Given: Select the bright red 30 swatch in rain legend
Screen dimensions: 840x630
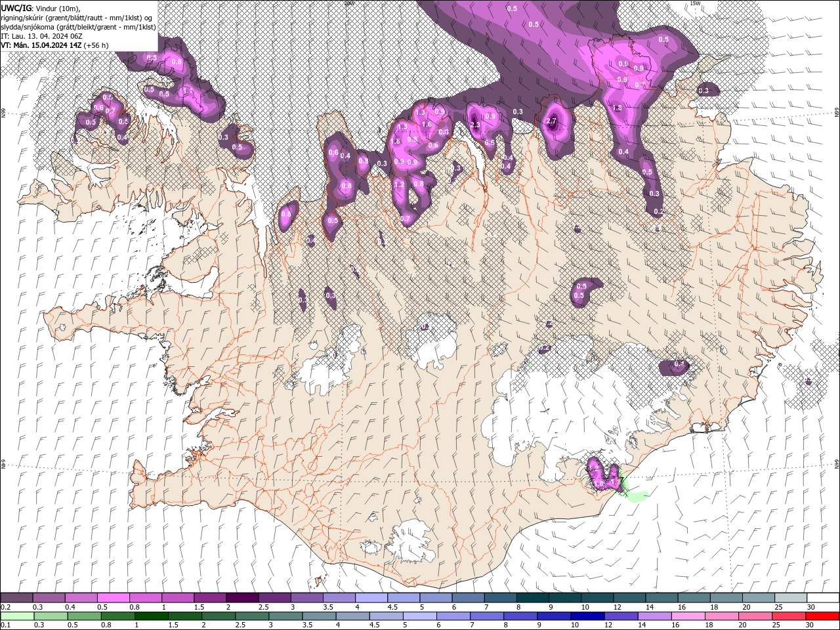Looking at the screenshot, I should [822, 616].
